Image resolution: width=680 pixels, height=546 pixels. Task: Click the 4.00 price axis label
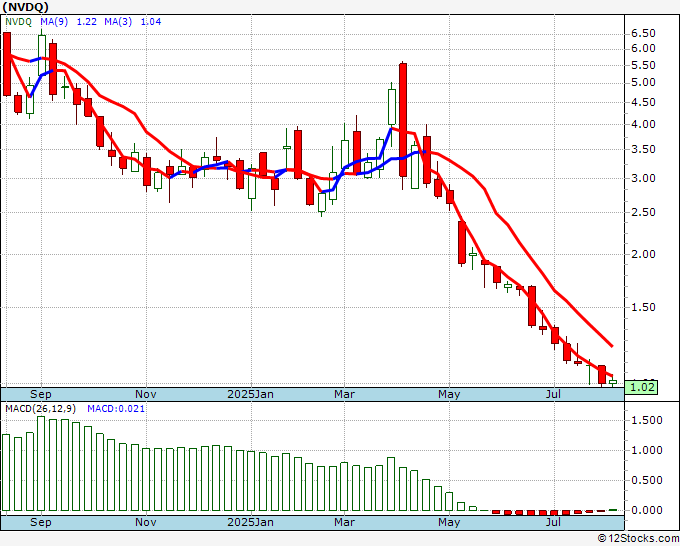tap(644, 124)
